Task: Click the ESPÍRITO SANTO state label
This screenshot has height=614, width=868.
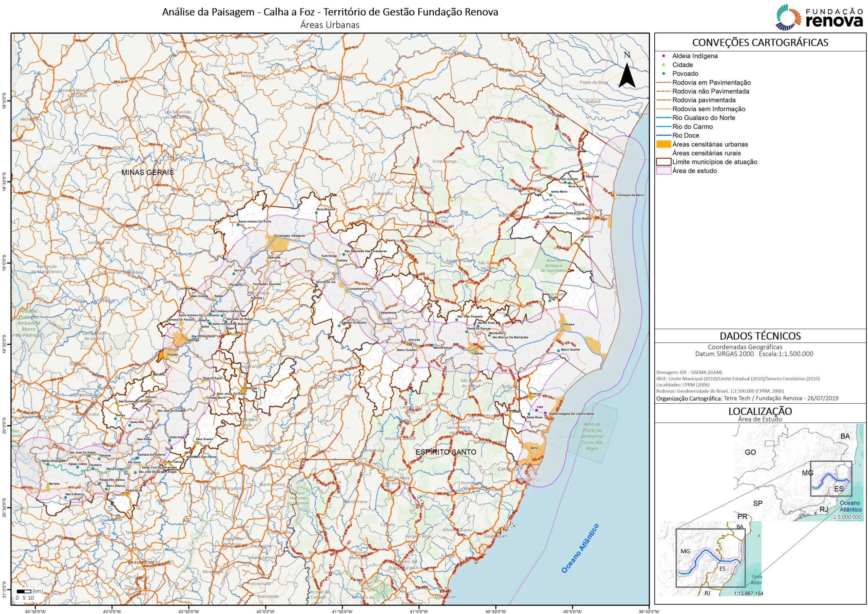Action: (x=446, y=452)
